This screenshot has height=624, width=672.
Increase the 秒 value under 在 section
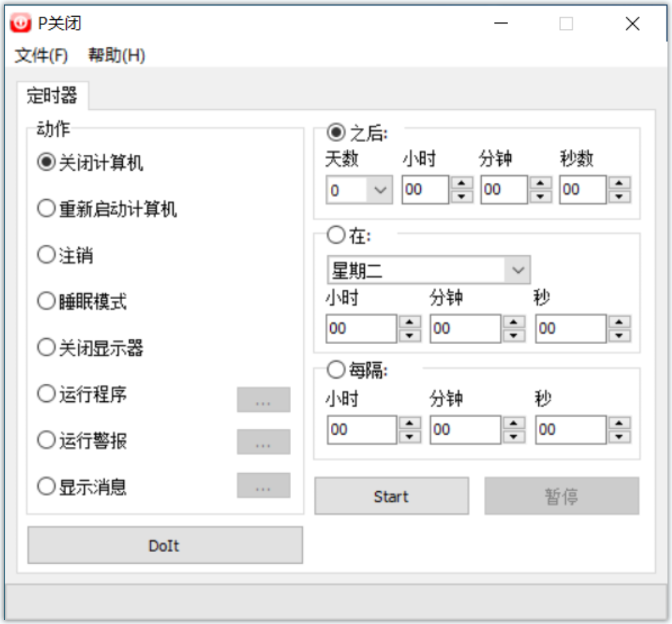click(x=619, y=322)
